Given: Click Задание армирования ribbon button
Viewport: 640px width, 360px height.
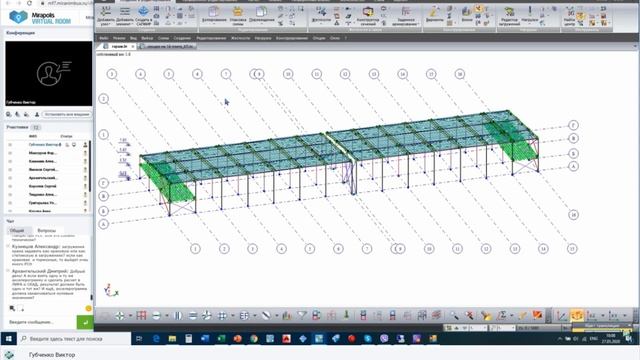Looking at the screenshot, I should tap(405, 16).
